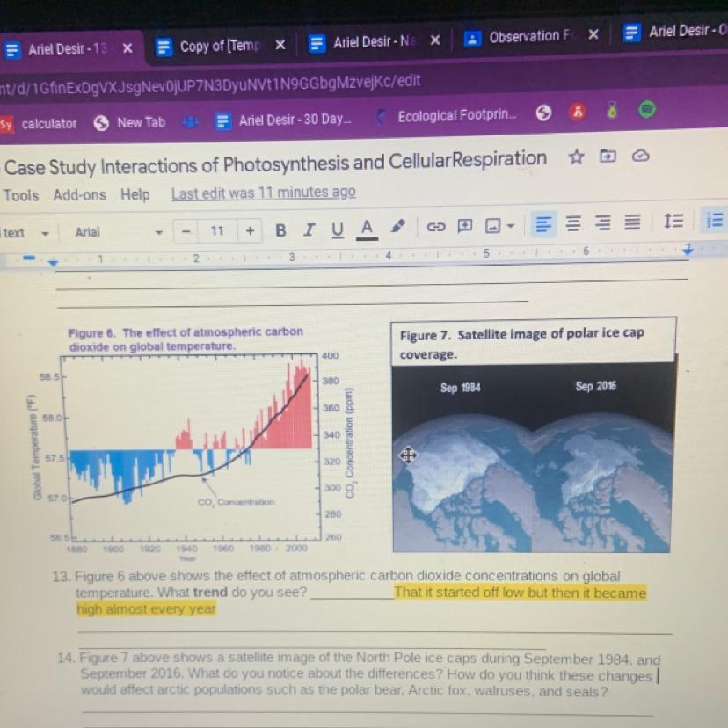Click the font size field showing 11

(217, 230)
